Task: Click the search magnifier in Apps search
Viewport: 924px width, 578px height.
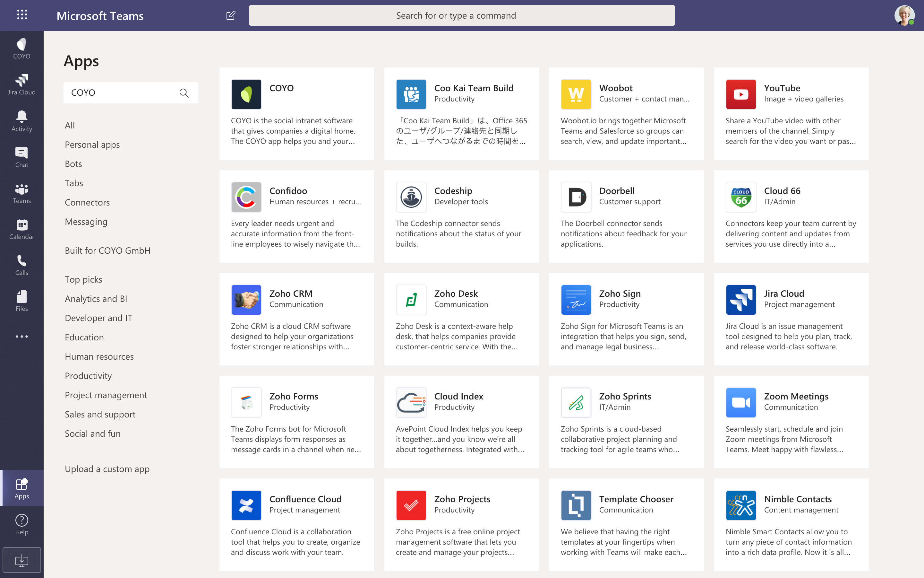Action: (x=184, y=92)
